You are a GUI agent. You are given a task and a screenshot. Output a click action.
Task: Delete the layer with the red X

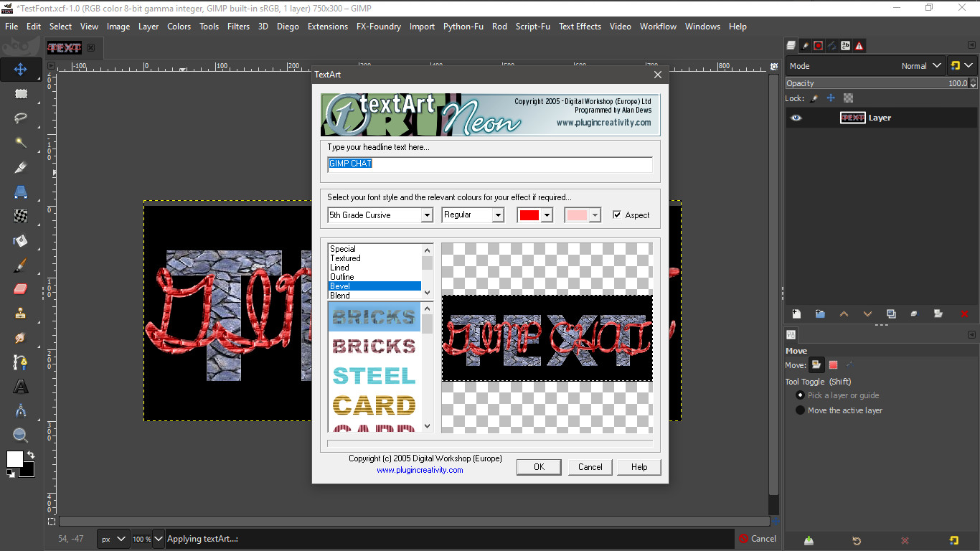[x=964, y=314]
